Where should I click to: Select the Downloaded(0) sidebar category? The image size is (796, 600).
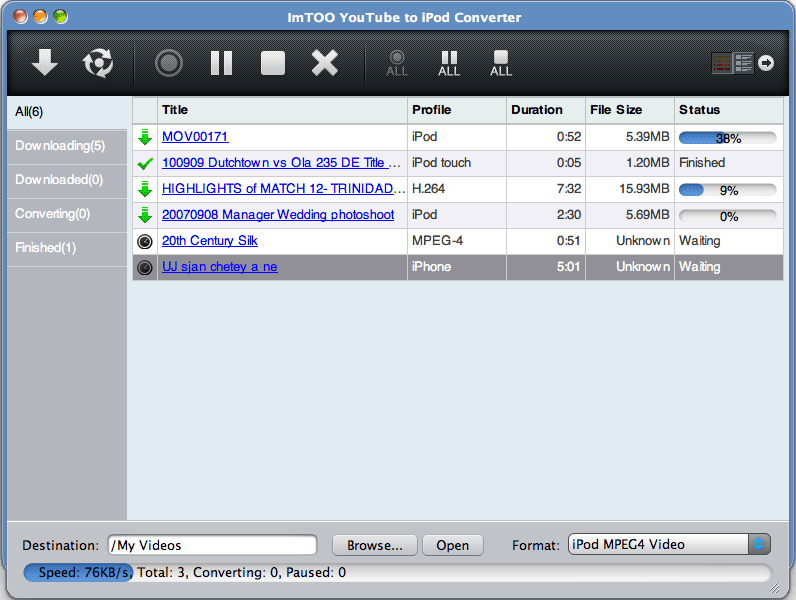(x=67, y=180)
